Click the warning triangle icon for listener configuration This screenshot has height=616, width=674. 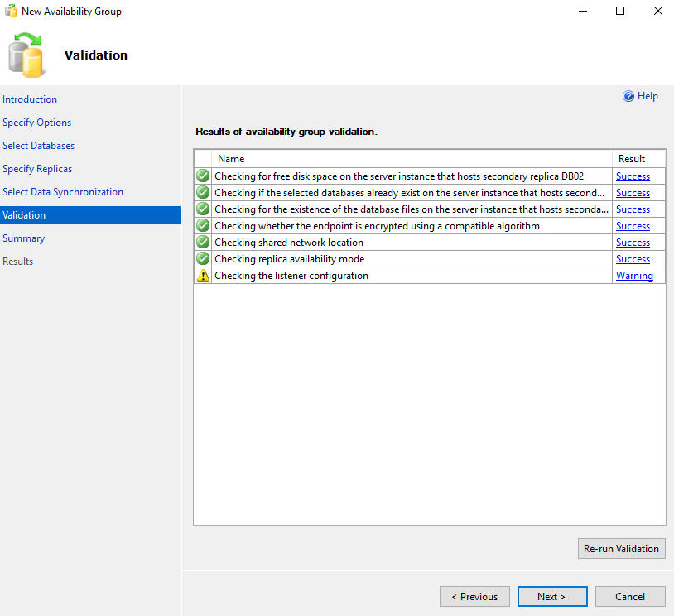pyautogui.click(x=203, y=276)
